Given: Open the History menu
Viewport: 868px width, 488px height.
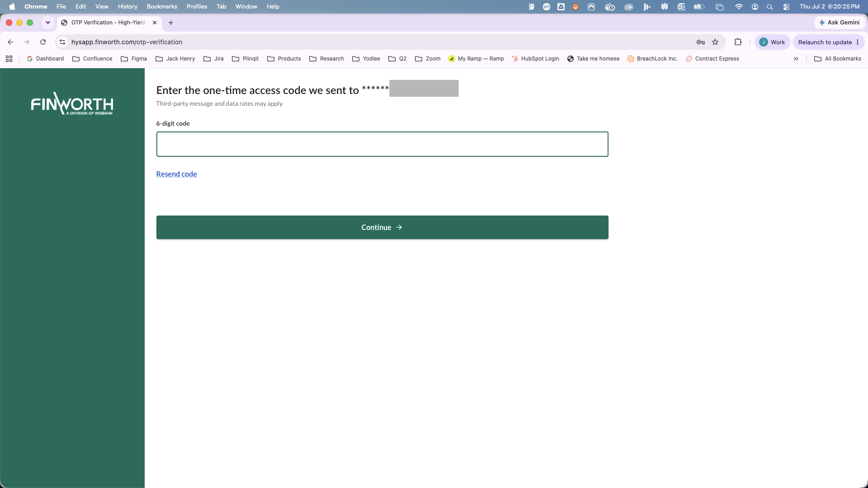Looking at the screenshot, I should [127, 6].
